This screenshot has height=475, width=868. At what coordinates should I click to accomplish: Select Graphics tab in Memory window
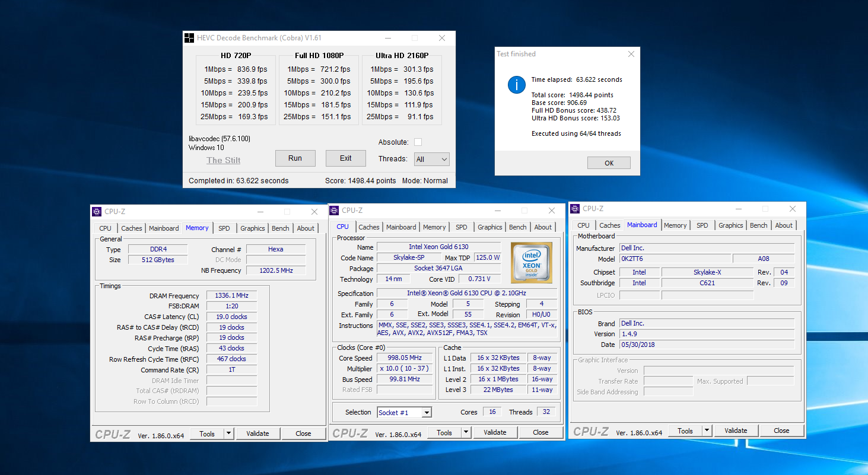coord(253,228)
